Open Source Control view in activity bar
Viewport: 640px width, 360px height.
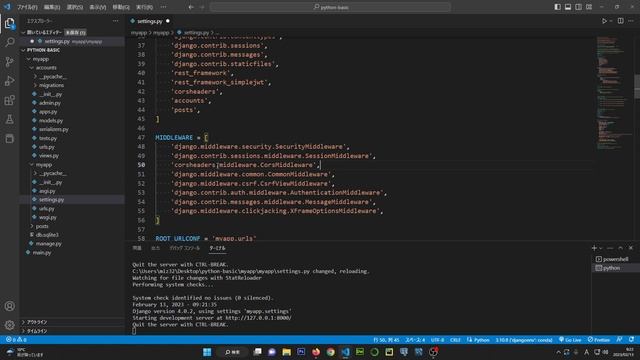tap(9, 62)
